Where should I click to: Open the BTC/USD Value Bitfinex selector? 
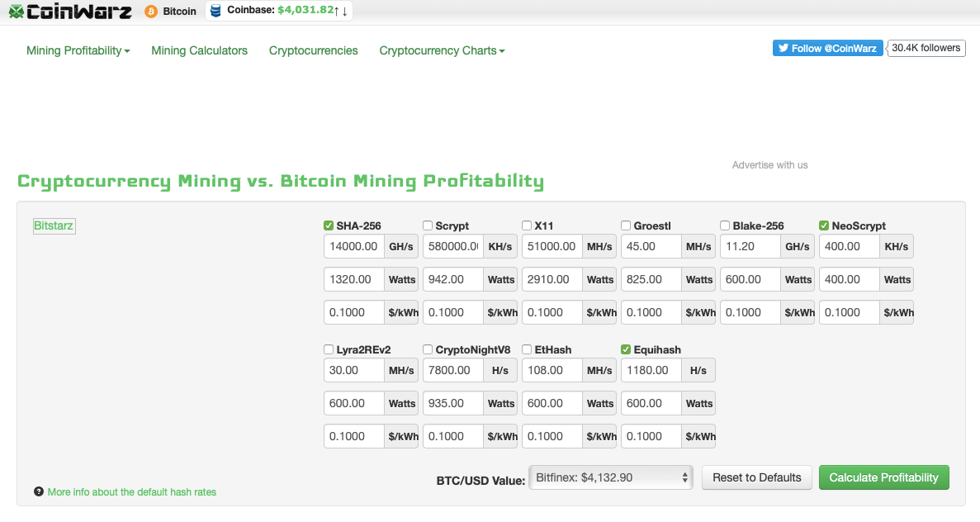pyautogui.click(x=611, y=477)
